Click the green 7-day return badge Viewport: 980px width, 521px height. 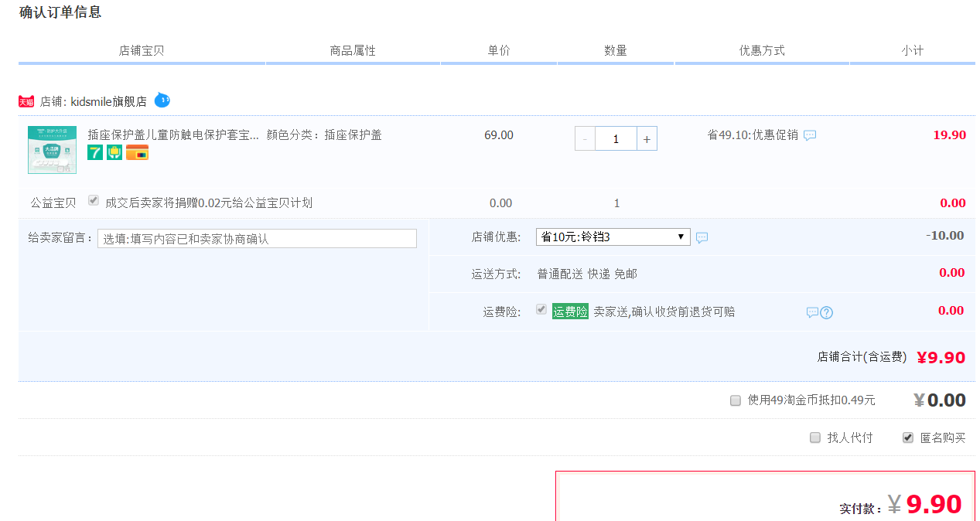coord(94,152)
